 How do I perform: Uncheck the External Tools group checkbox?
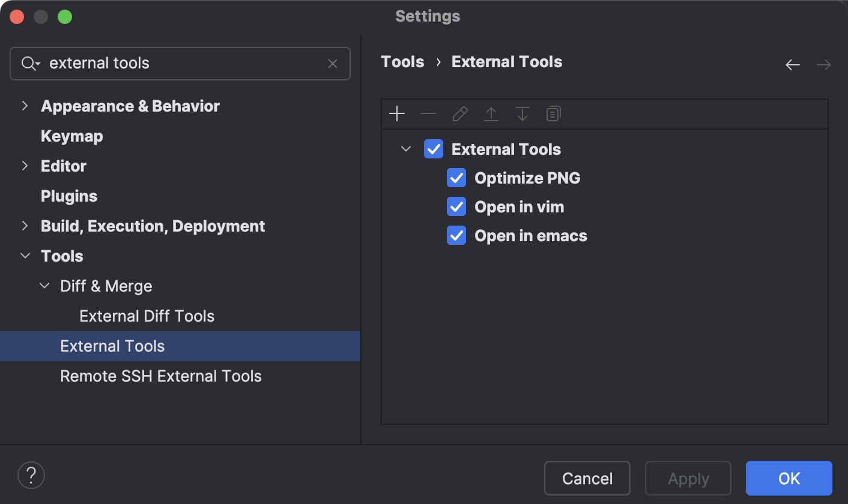tap(434, 149)
